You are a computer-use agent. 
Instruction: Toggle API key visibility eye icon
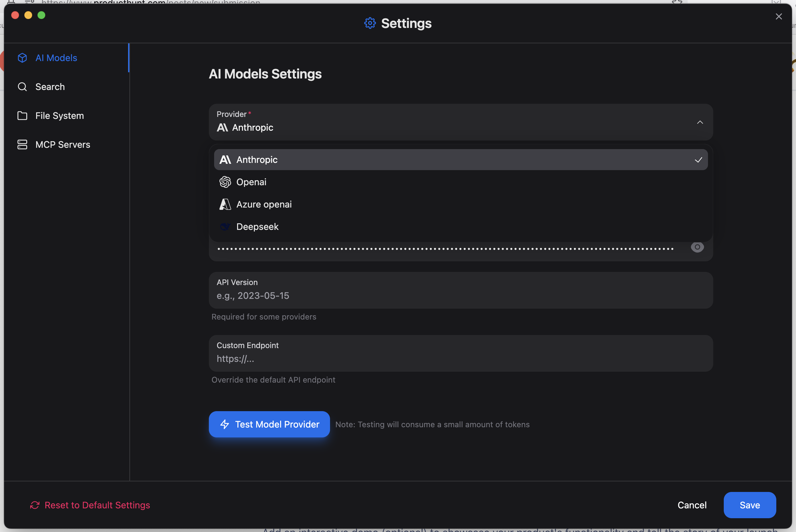(x=697, y=247)
